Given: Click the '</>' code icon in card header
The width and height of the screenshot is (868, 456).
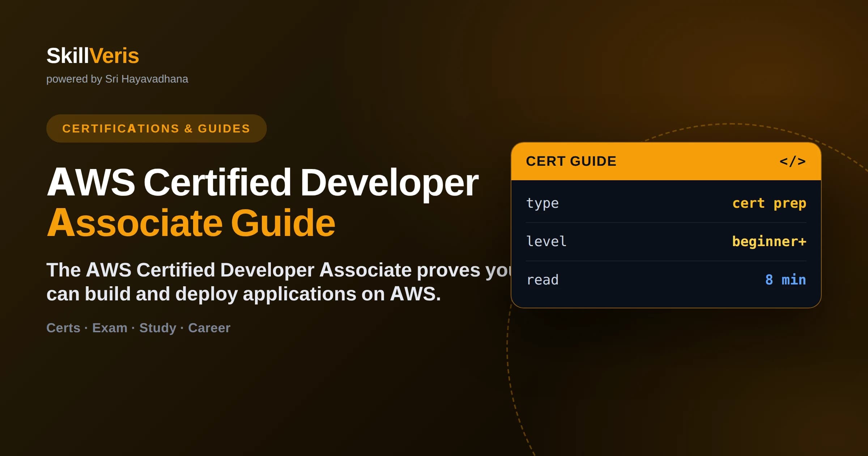Looking at the screenshot, I should click(792, 161).
